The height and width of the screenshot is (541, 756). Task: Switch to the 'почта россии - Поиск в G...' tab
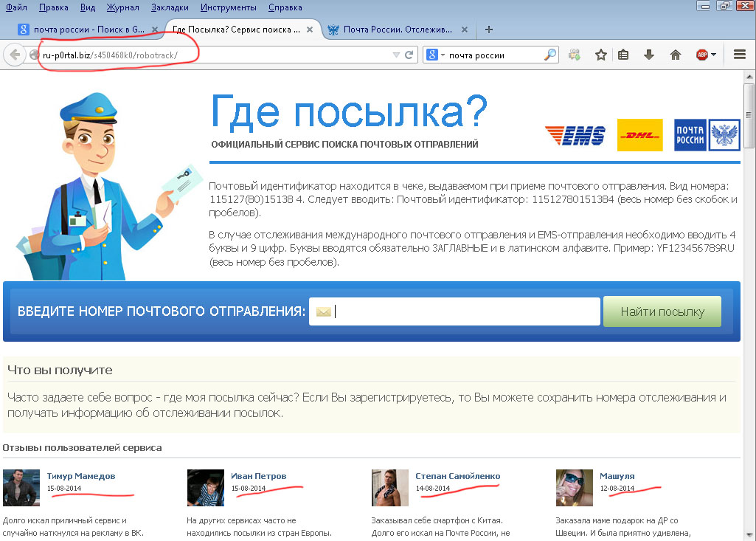pos(89,30)
